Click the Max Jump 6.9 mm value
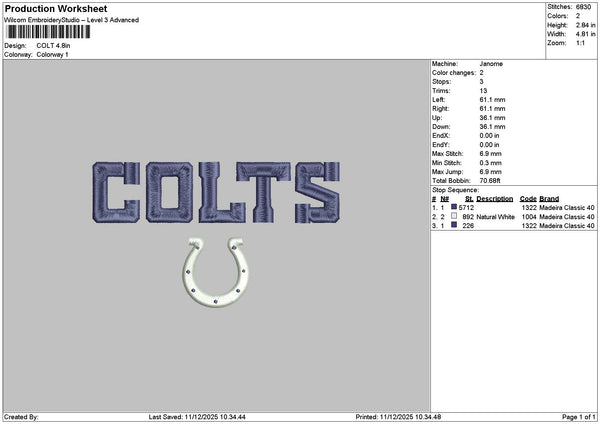The height and width of the screenshot is (424, 600). pos(490,172)
